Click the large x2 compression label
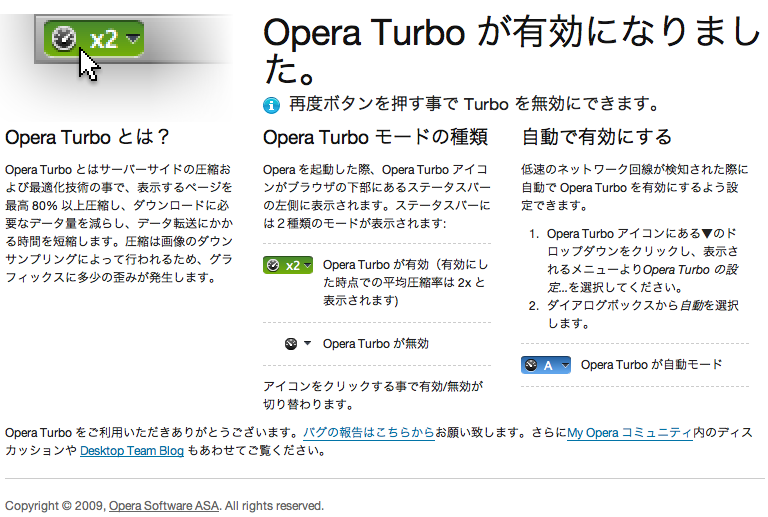The width and height of the screenshot is (768, 517). click(103, 39)
